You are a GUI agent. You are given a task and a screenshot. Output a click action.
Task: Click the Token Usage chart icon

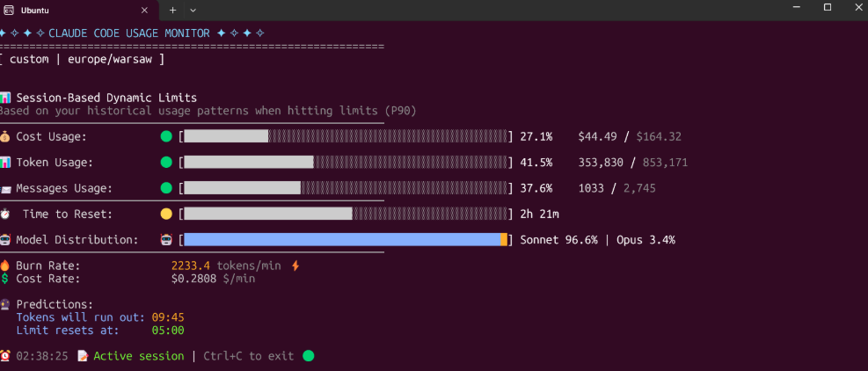5,163
